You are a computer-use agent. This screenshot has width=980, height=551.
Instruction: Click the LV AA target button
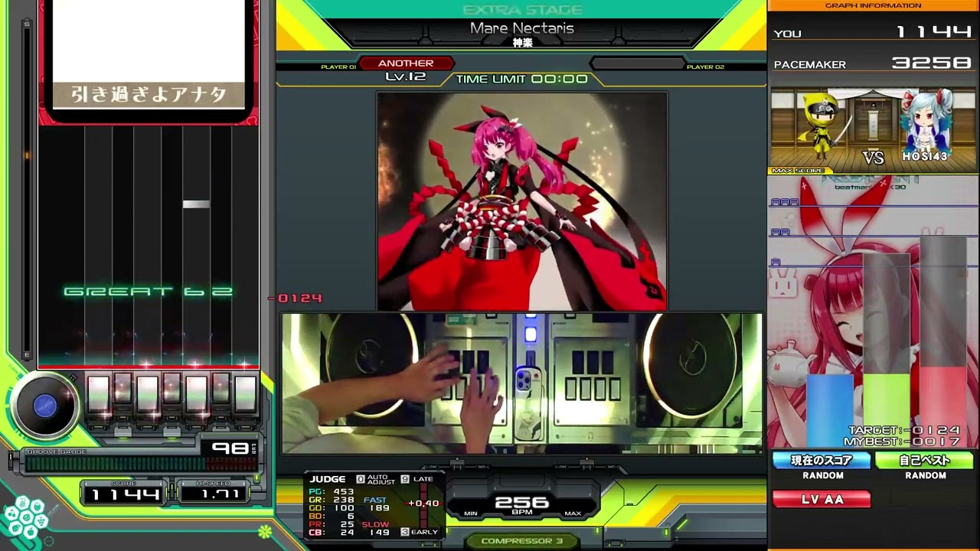(822, 500)
